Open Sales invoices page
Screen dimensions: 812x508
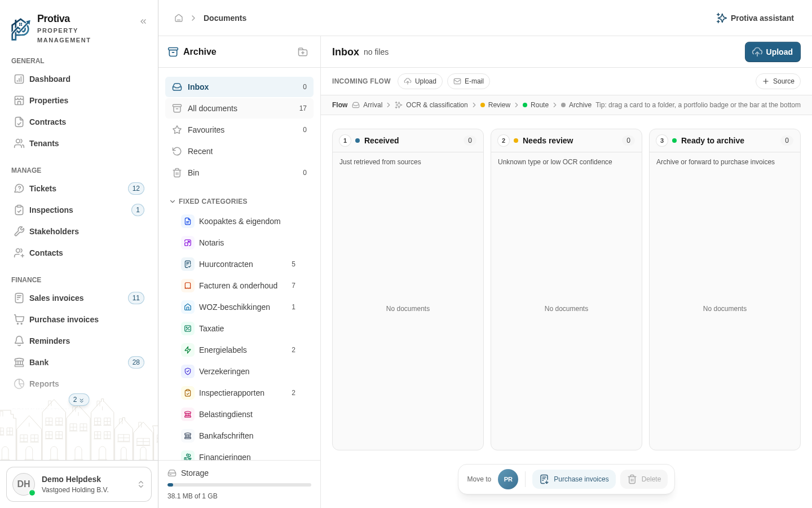(x=79, y=298)
